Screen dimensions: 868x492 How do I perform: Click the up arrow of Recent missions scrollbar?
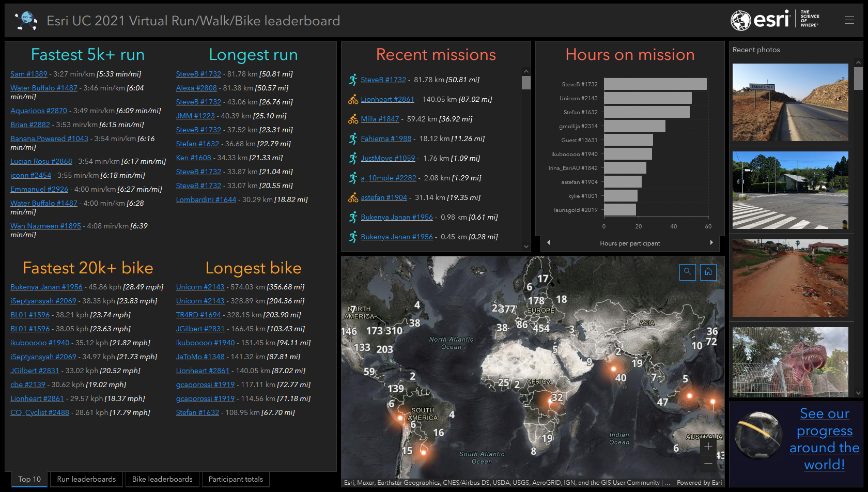pyautogui.click(x=526, y=71)
